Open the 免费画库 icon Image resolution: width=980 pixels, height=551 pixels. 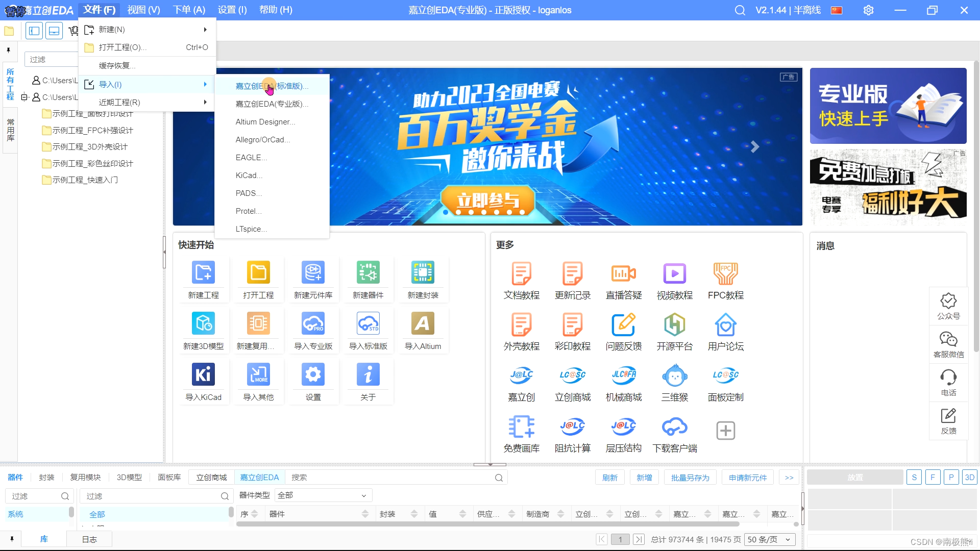point(521,428)
